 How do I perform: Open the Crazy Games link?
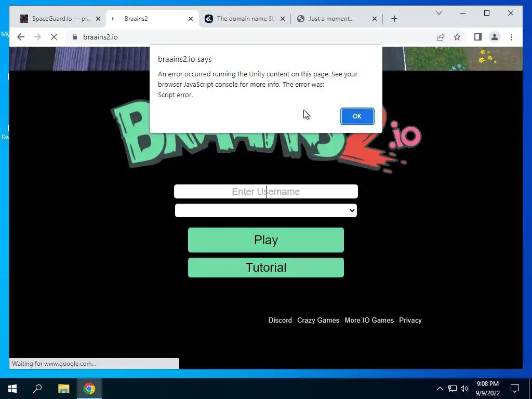(x=318, y=320)
